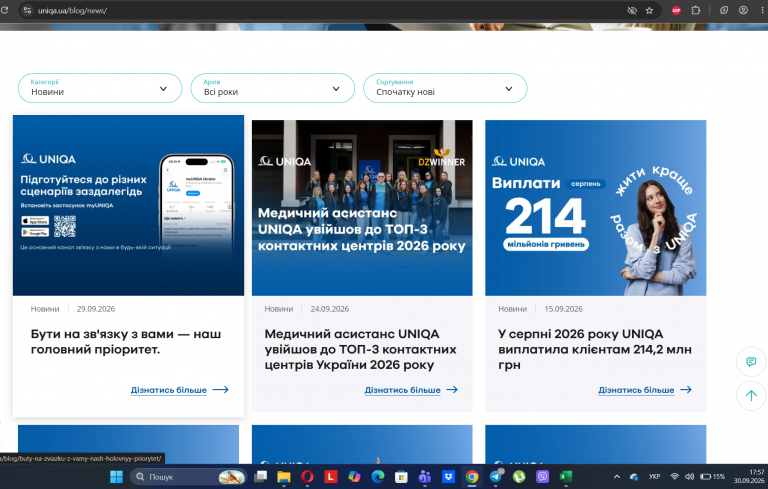Click the battery 15% indicator
768x489 pixels.
[x=712, y=477]
